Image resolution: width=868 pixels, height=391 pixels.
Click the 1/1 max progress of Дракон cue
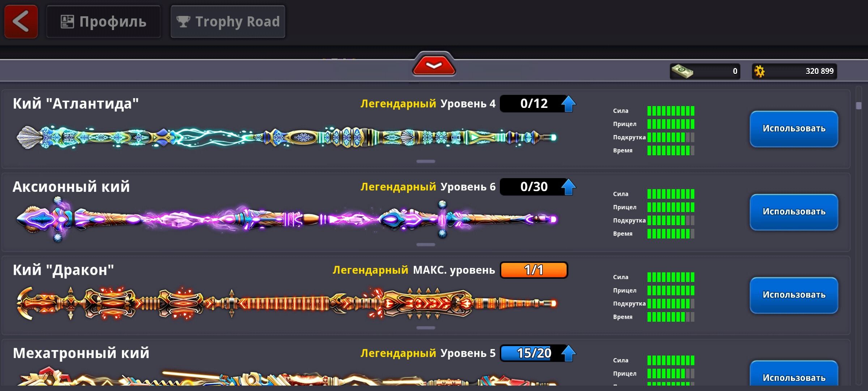tap(534, 270)
